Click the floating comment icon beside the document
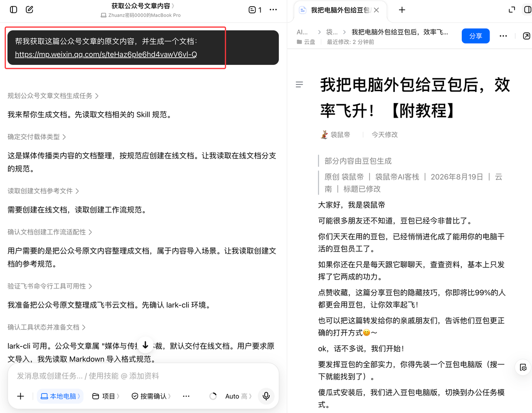Image resolution: width=532 pixels, height=413 pixels. click(523, 367)
